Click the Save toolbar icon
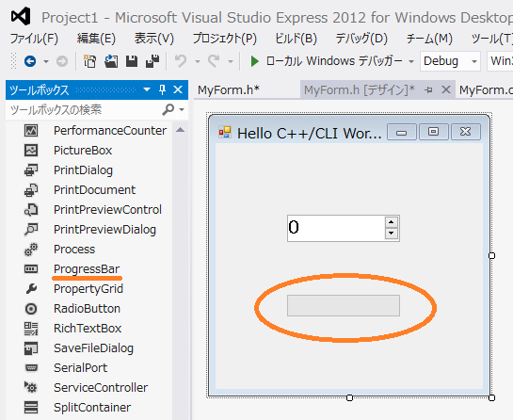 (x=132, y=61)
